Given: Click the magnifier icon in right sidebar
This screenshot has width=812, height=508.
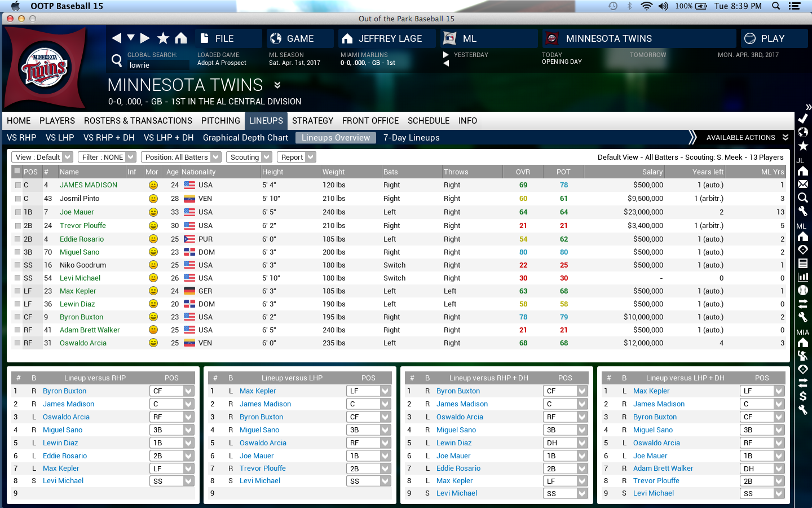Looking at the screenshot, I should pos(803,198).
